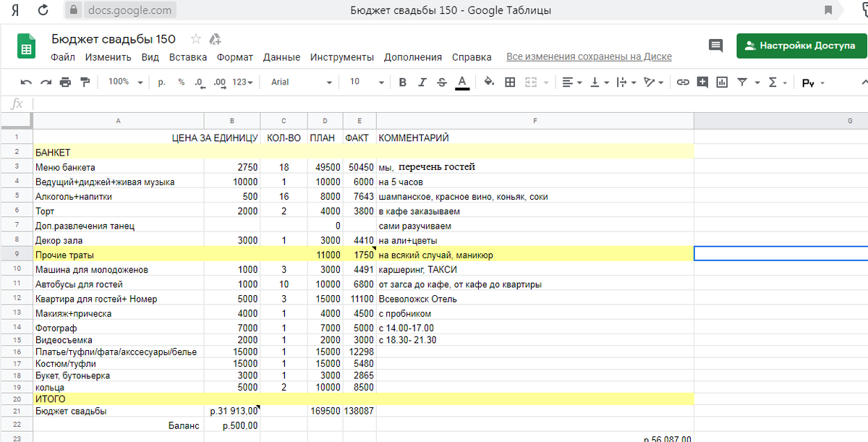Viewport: 868px width, 442px height.
Task: Select the total cell 169500
Action: click(325, 411)
